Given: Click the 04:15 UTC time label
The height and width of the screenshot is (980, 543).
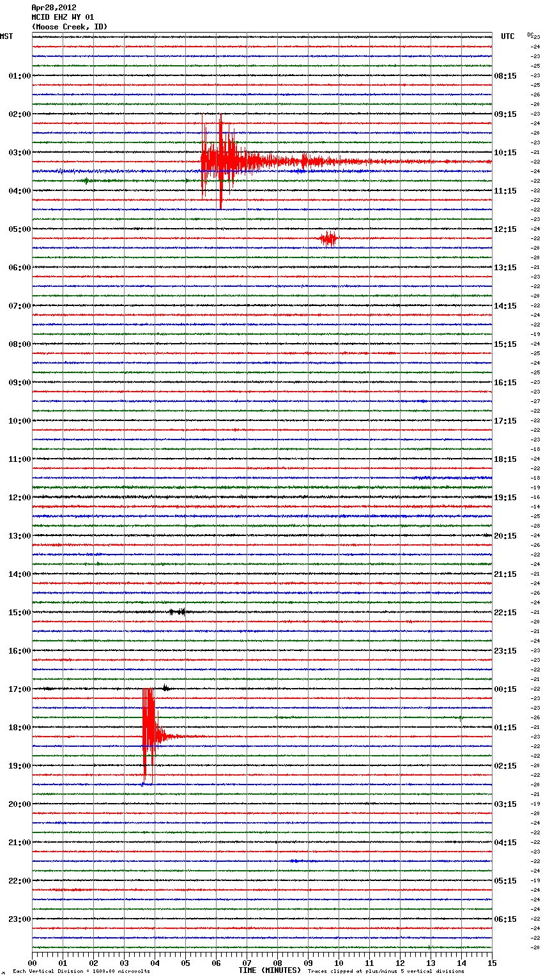Looking at the screenshot, I should (505, 843).
